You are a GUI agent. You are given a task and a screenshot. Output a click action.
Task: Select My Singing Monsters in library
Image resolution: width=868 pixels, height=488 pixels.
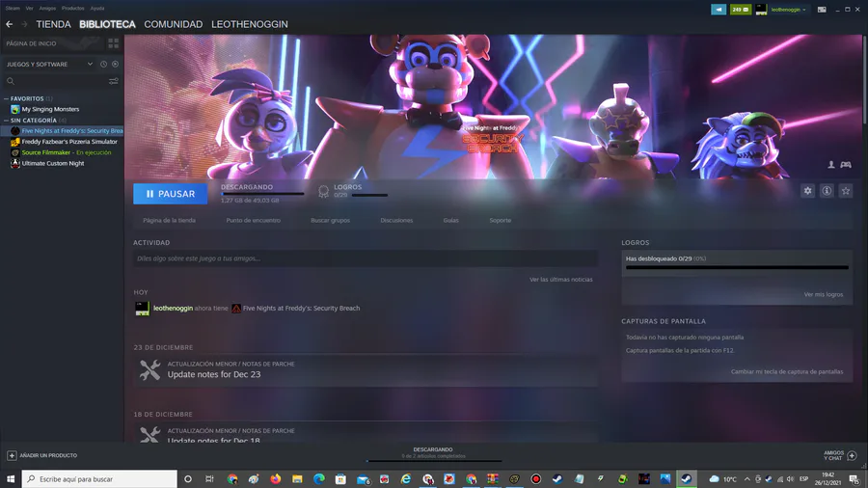(x=50, y=110)
